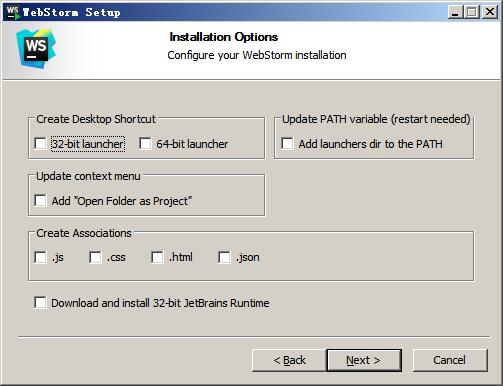The width and height of the screenshot is (503, 386).
Task: Enable the 64-bit launcher desktop shortcut
Action: pos(145,144)
